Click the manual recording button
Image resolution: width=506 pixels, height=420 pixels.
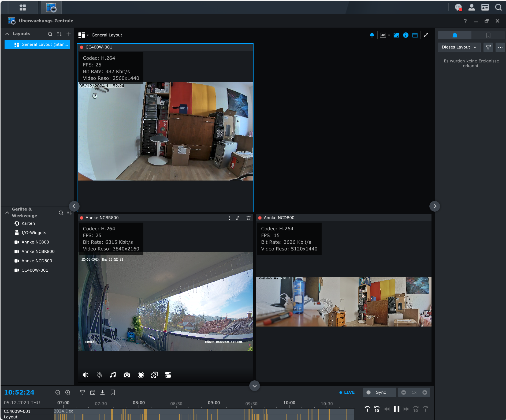[x=141, y=375]
